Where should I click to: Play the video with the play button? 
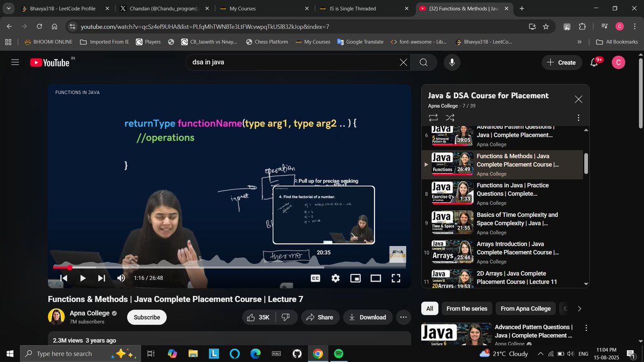(83, 278)
